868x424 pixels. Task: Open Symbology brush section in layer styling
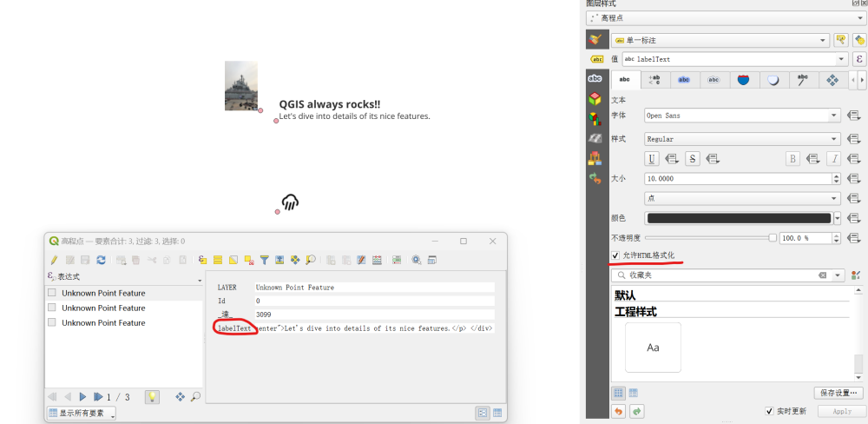click(x=595, y=39)
